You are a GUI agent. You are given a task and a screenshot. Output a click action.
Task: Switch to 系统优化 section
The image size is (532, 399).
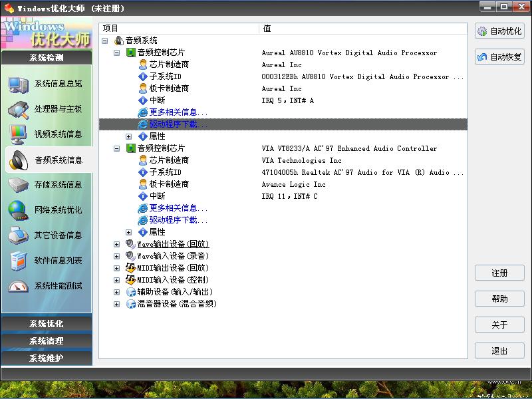47,324
